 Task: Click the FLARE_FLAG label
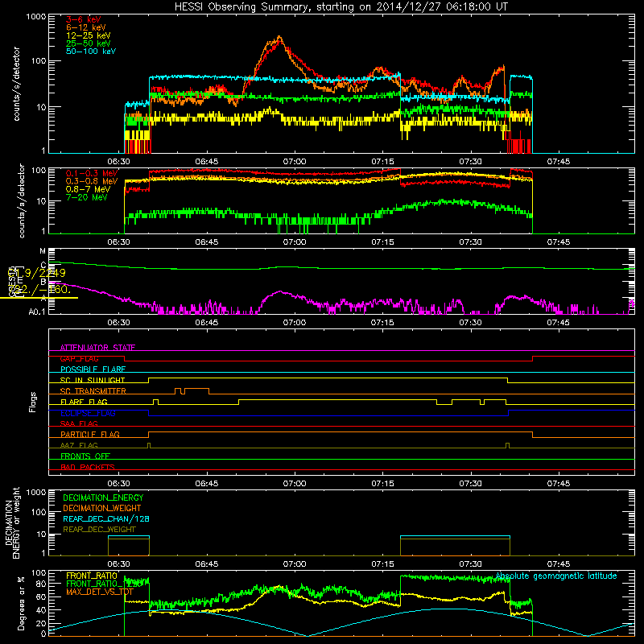click(84, 402)
